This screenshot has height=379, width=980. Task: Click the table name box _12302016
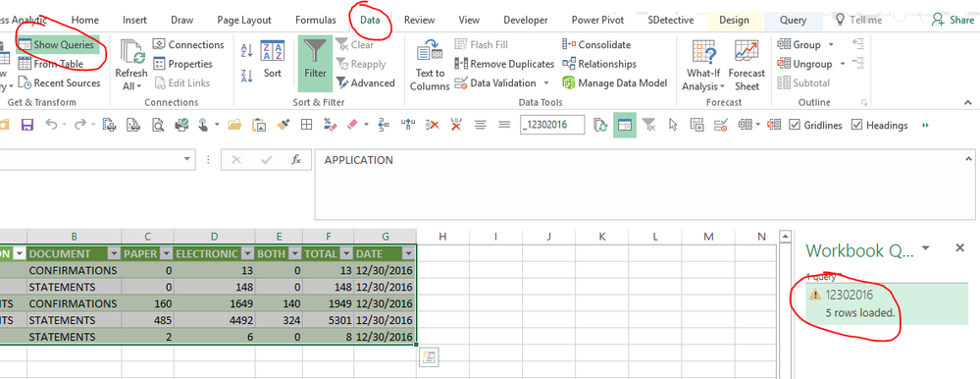[x=552, y=125]
